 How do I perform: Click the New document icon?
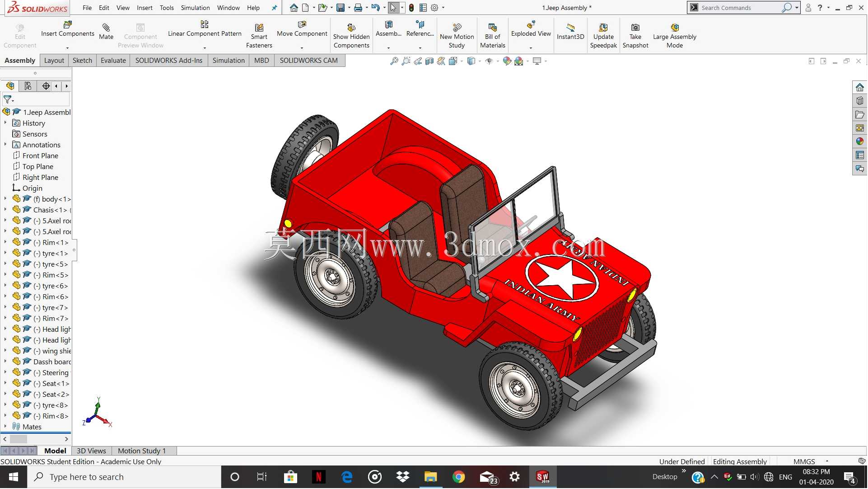click(x=306, y=8)
